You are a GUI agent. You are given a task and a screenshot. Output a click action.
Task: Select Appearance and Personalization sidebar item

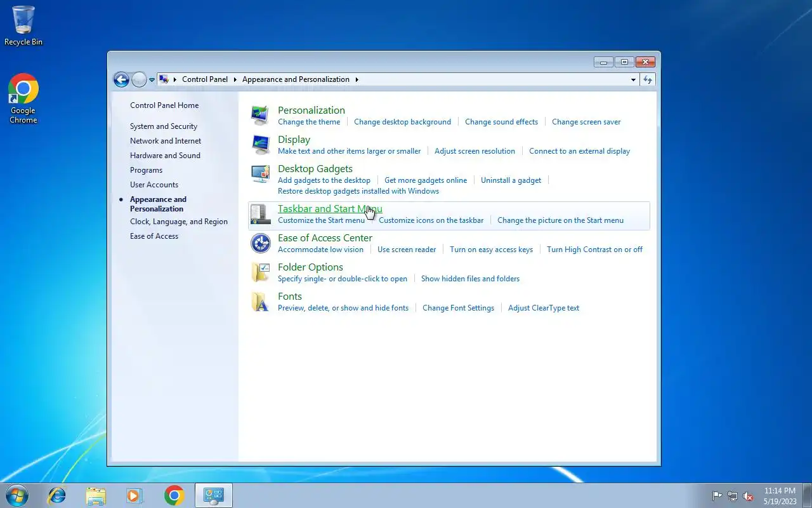coord(158,204)
